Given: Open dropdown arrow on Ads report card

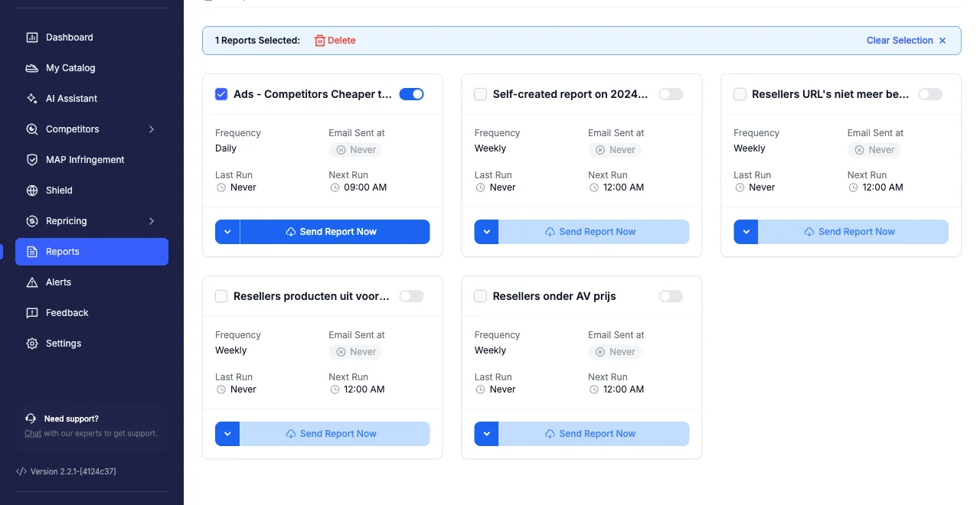Looking at the screenshot, I should [x=227, y=232].
